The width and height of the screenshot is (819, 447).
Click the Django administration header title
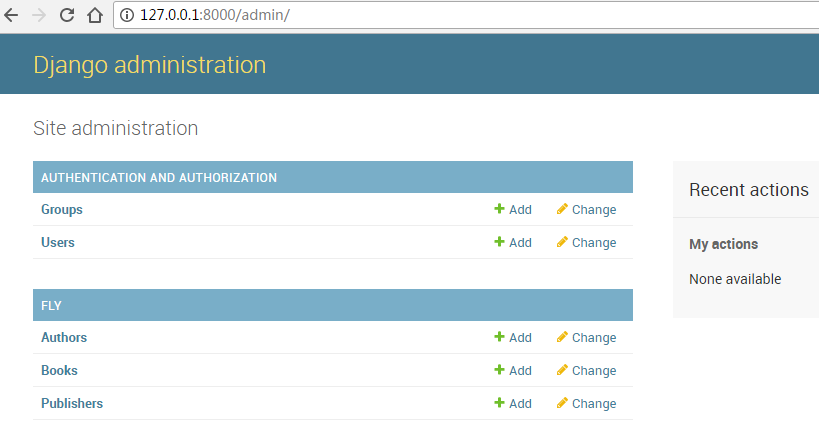tap(150, 65)
